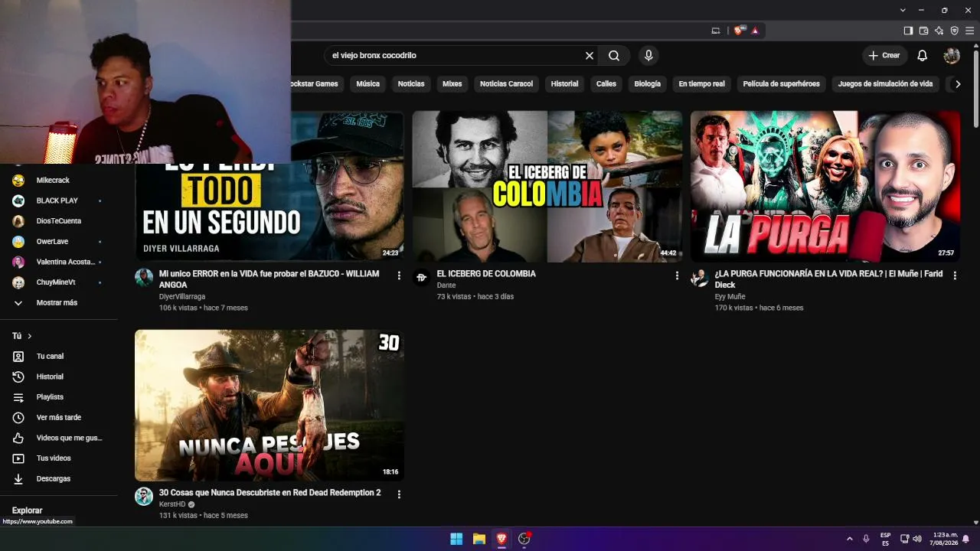
Task: Open title 'Mi unico ERROR en la VIDA' video
Action: coord(269,279)
